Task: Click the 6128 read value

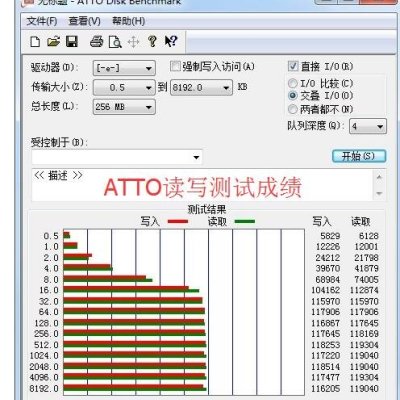Action: pyautogui.click(x=368, y=236)
